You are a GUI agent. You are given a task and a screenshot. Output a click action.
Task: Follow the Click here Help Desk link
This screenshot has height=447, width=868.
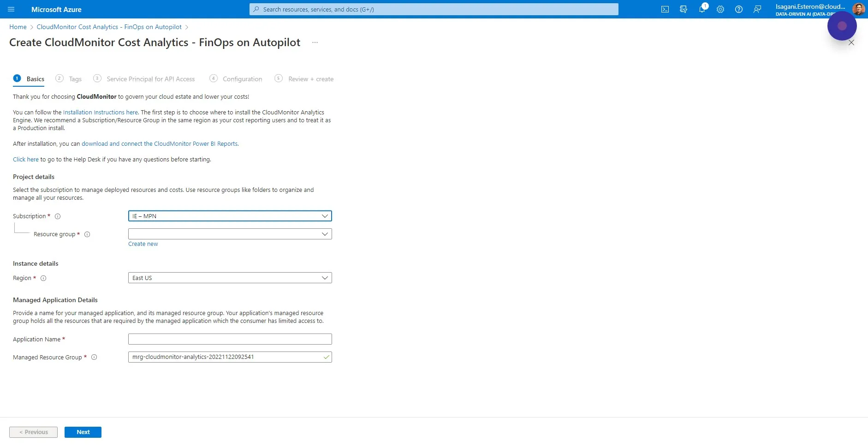pyautogui.click(x=26, y=159)
